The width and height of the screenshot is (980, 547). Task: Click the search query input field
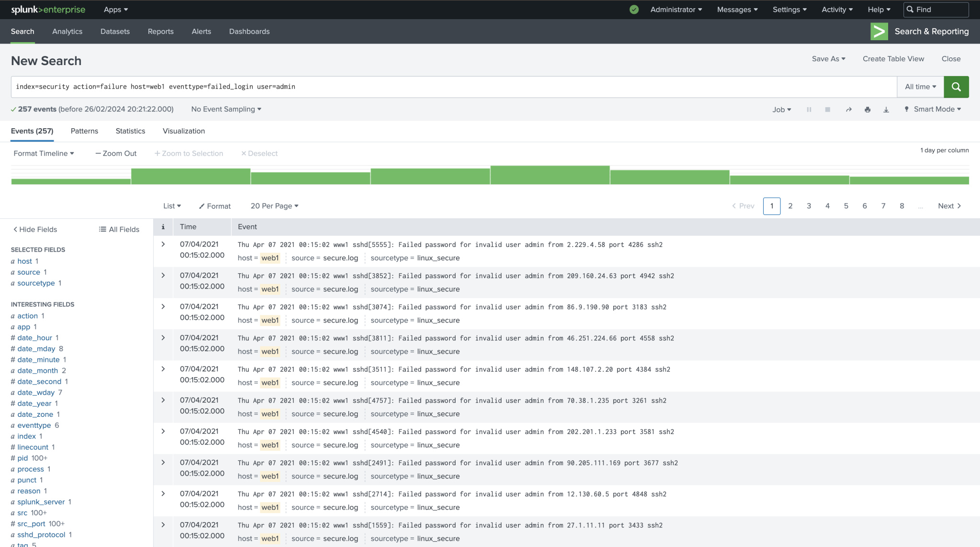(454, 87)
